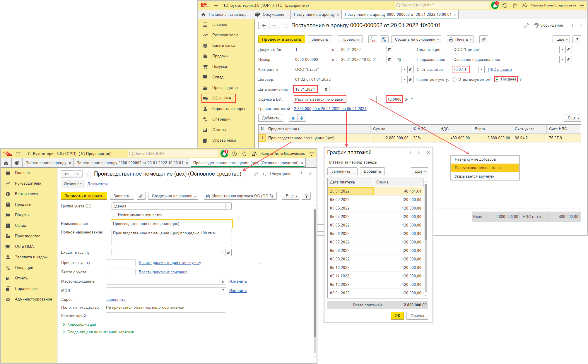Open Организация ООО Символ card icon

point(569,50)
